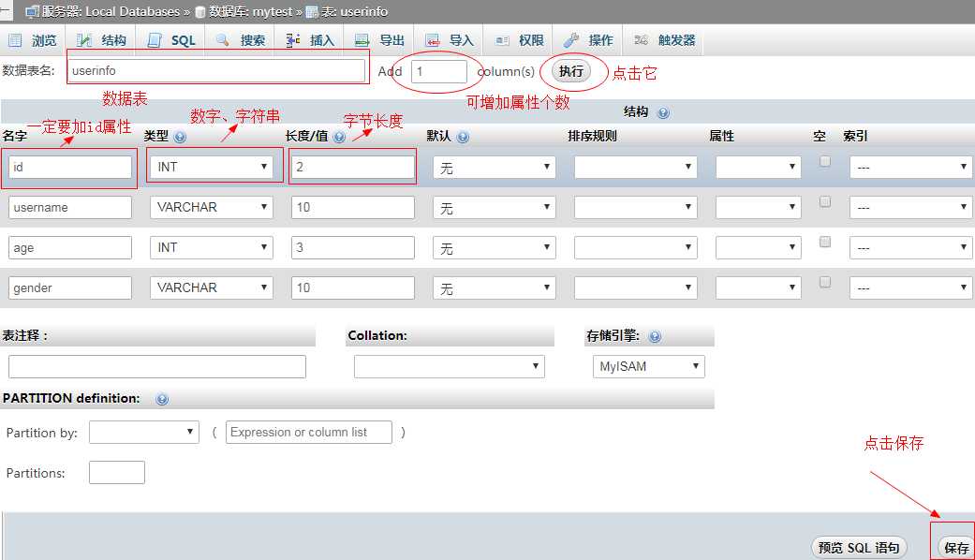Open type dropdown for id row
Viewport: 975px width, 560px height.
tap(212, 167)
